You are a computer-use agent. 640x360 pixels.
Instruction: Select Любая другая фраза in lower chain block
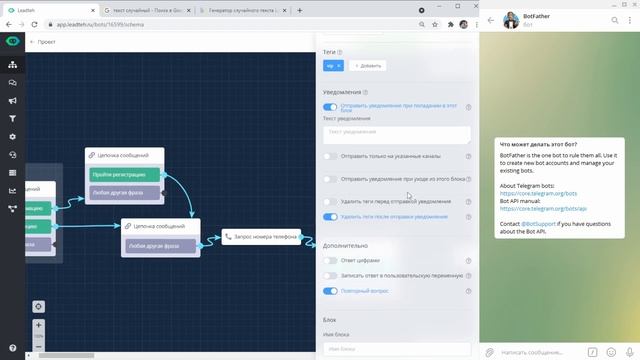coord(160,246)
